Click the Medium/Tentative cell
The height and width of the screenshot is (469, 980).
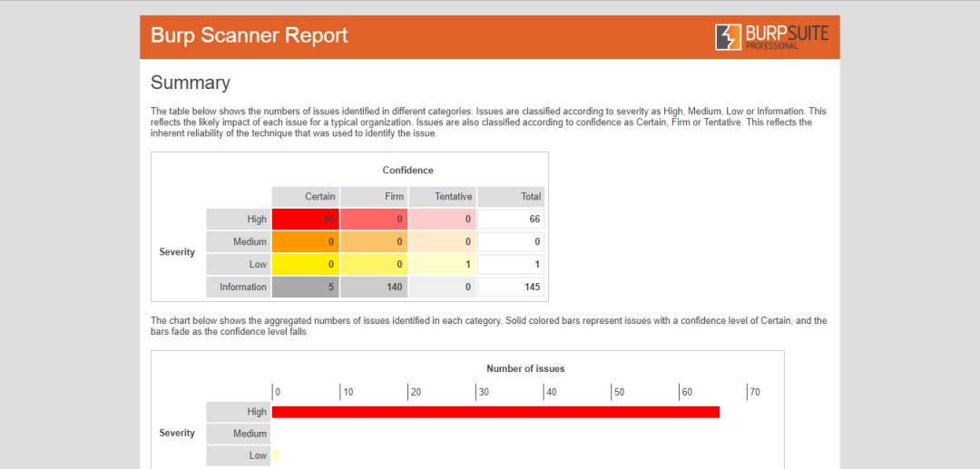click(x=443, y=241)
